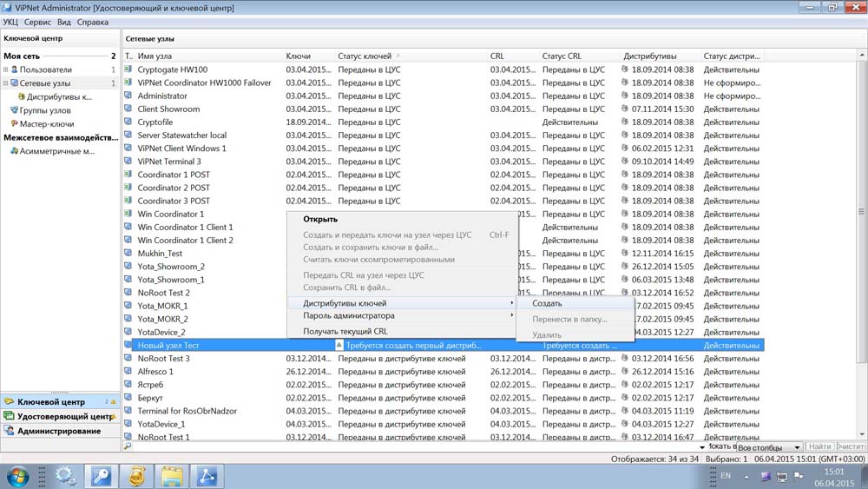868x489 pixels.
Task: Open the Справка menu
Action: click(x=93, y=23)
